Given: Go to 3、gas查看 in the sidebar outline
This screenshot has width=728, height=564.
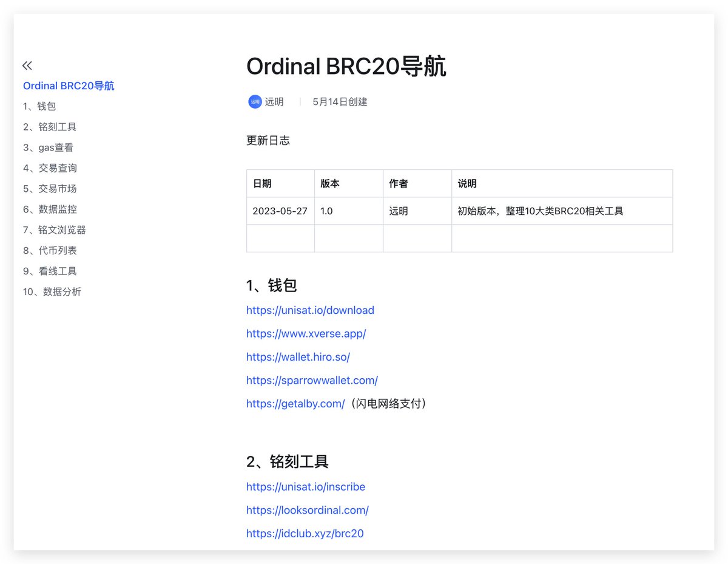Looking at the screenshot, I should (x=49, y=148).
